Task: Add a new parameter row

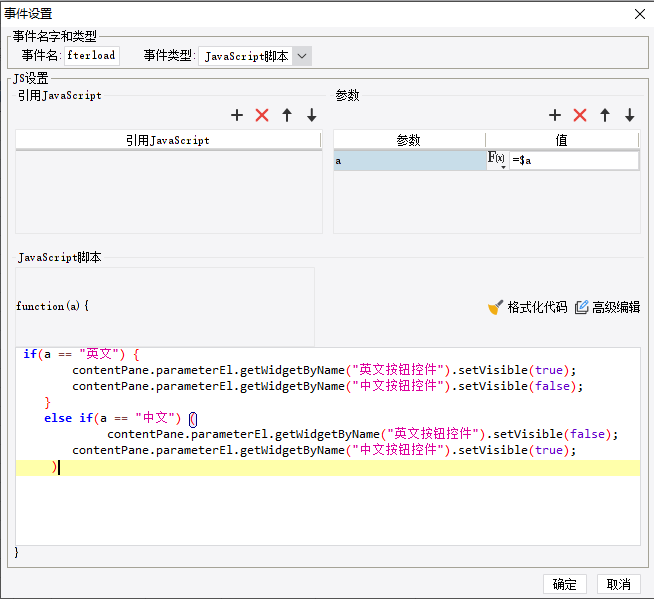Action: tap(555, 116)
